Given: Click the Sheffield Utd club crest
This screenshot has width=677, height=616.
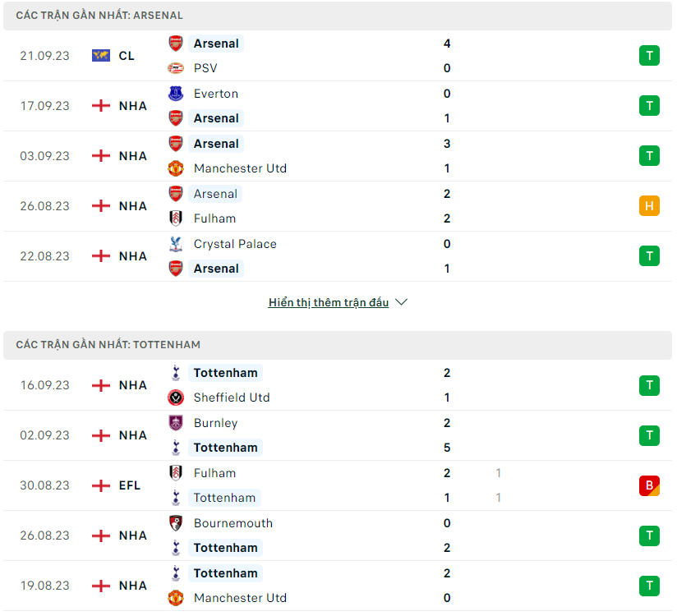Looking at the screenshot, I should tap(176, 398).
